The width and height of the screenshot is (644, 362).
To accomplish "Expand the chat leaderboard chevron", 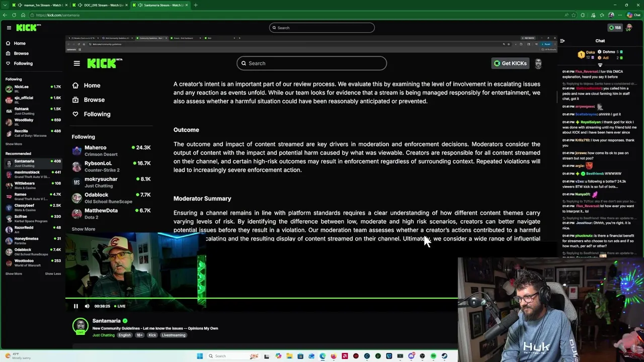I will tap(600, 65).
